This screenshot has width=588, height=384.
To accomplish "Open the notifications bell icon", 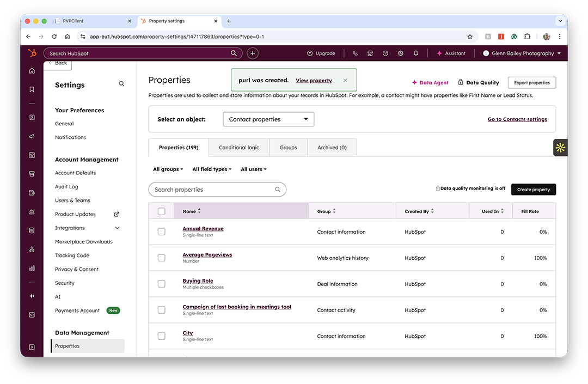I will [x=416, y=53].
